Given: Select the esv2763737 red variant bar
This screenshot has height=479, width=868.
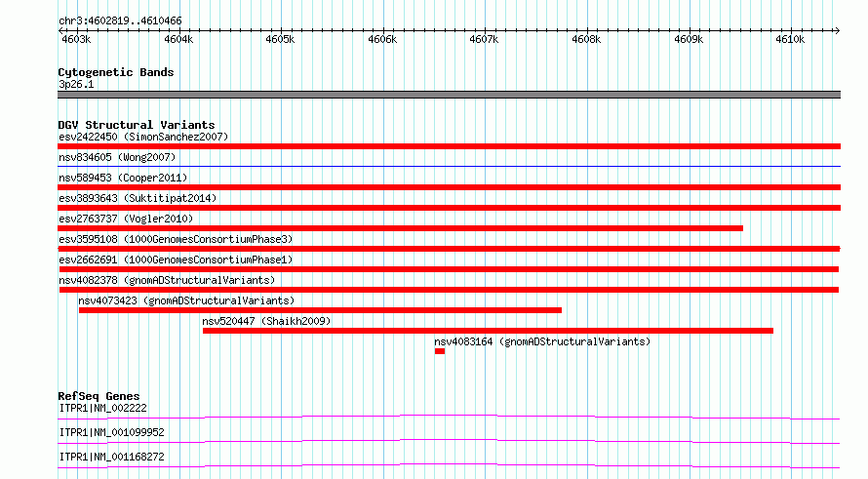Looking at the screenshot, I should click(400, 228).
